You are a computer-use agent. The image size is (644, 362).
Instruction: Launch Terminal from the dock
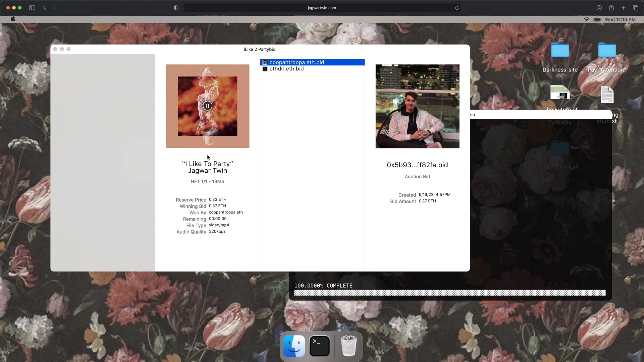coord(319,346)
